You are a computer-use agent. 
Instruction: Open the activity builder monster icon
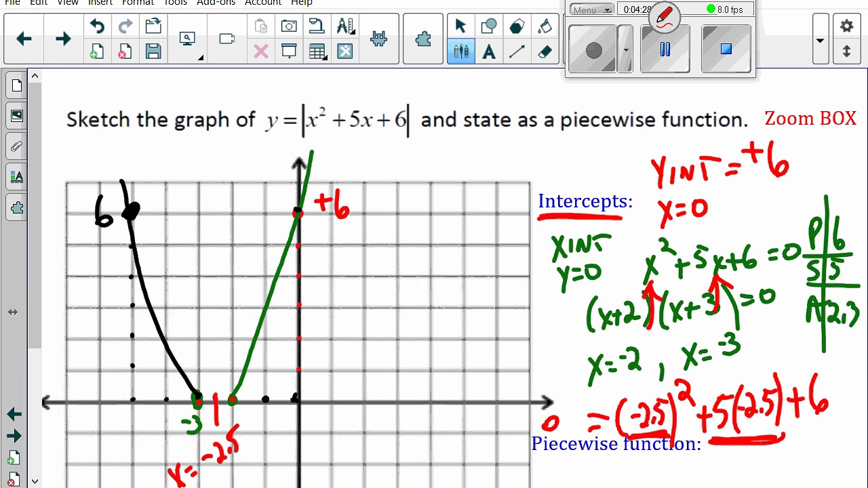click(379, 39)
